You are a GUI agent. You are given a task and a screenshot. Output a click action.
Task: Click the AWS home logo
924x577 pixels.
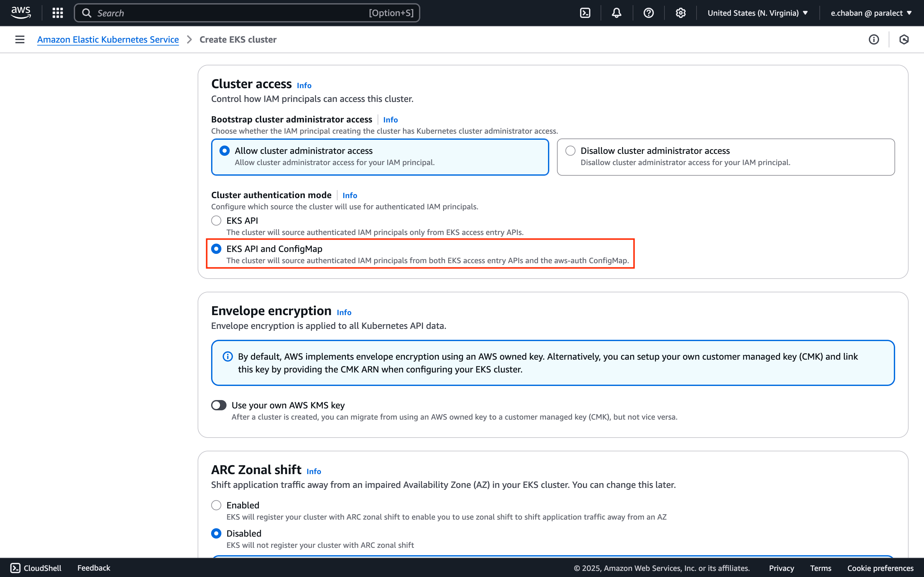[x=21, y=12]
